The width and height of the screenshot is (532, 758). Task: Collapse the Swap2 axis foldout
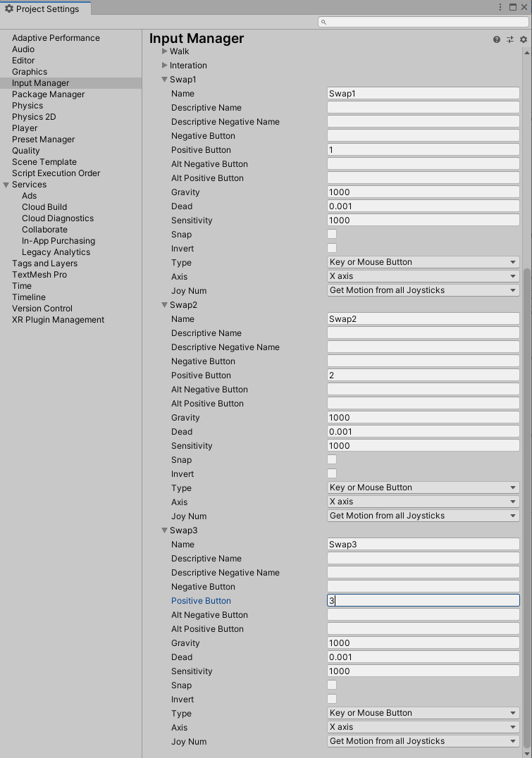pyautogui.click(x=164, y=304)
